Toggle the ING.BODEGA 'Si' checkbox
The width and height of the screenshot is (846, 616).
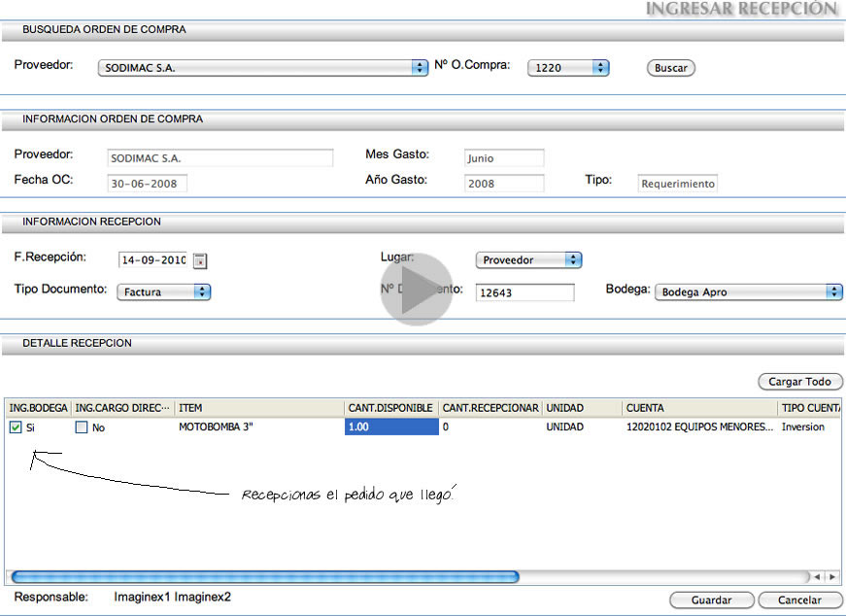[16, 428]
